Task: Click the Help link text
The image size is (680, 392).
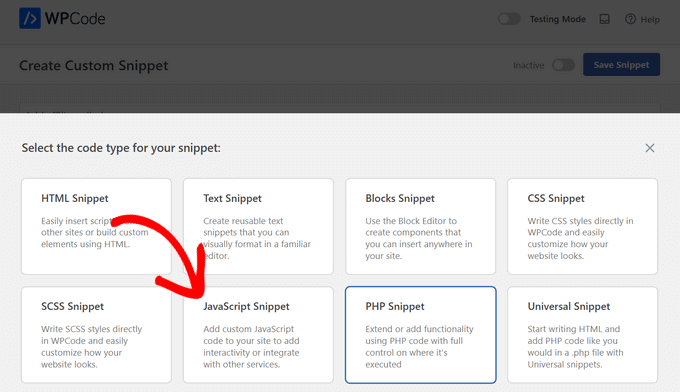Action: (650, 20)
